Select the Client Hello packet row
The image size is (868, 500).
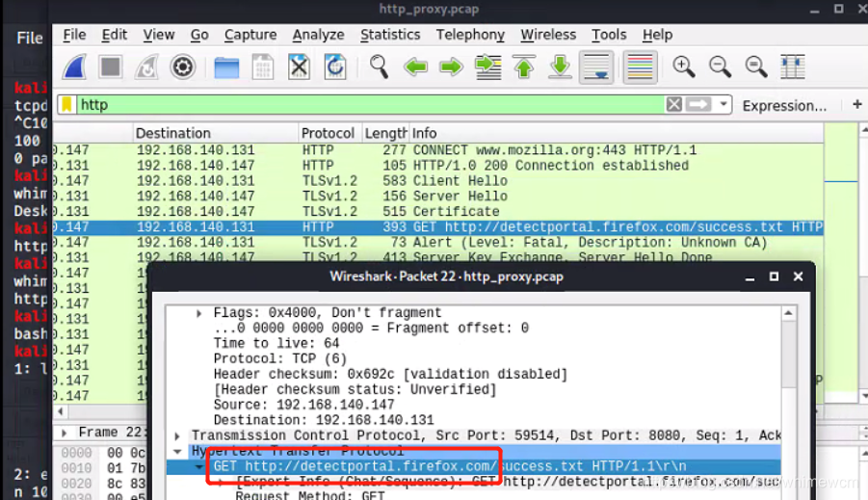tap(438, 181)
